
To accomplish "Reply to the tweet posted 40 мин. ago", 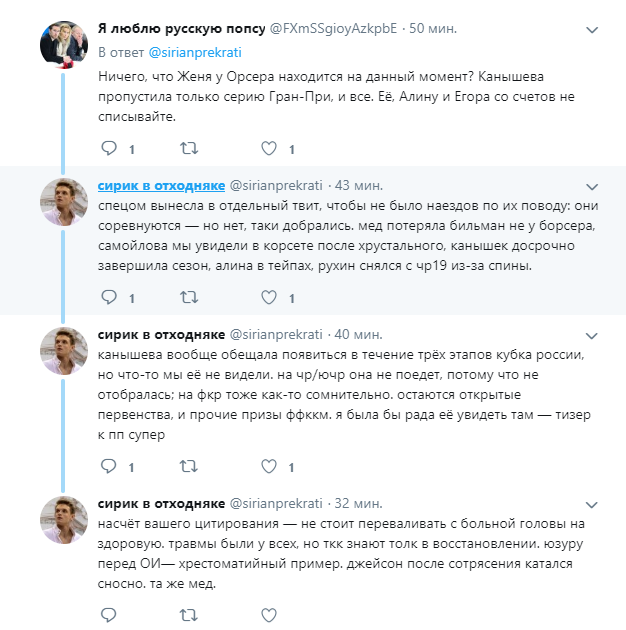I will click(109, 466).
